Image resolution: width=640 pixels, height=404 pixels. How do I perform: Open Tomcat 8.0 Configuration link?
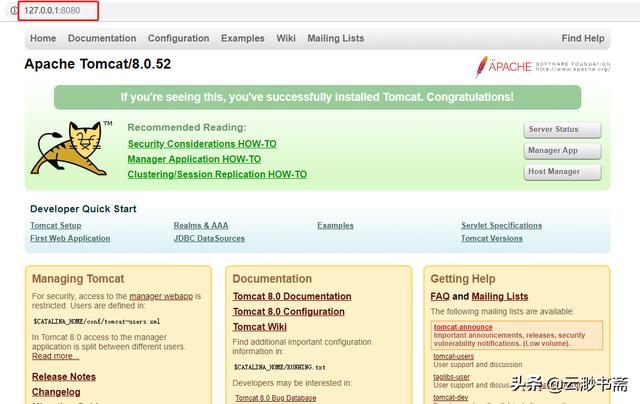pos(289,312)
